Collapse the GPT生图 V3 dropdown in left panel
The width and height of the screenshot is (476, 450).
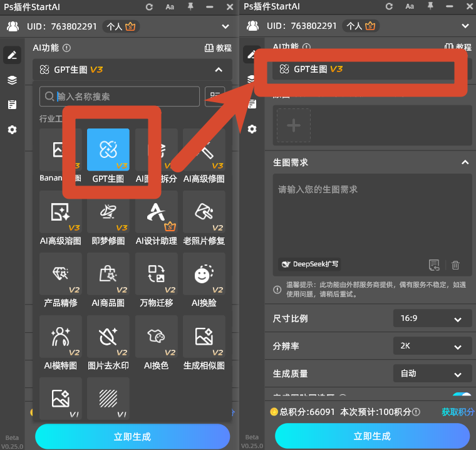[x=219, y=70]
